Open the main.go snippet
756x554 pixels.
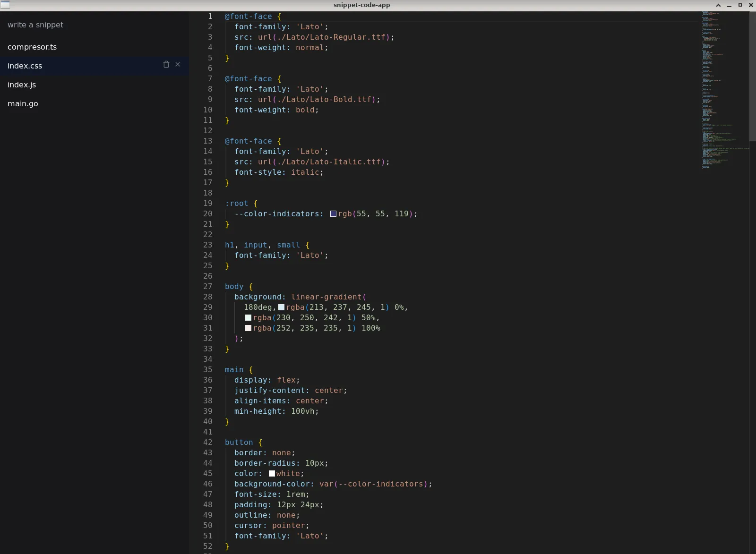tap(94, 103)
